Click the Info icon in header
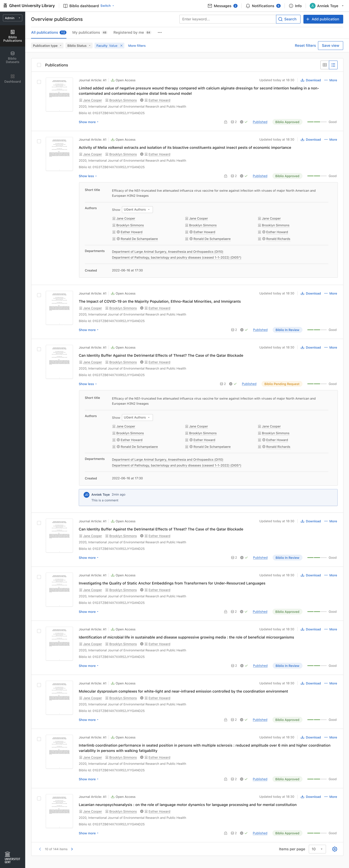Screen dimensions: 349x868 291,6
